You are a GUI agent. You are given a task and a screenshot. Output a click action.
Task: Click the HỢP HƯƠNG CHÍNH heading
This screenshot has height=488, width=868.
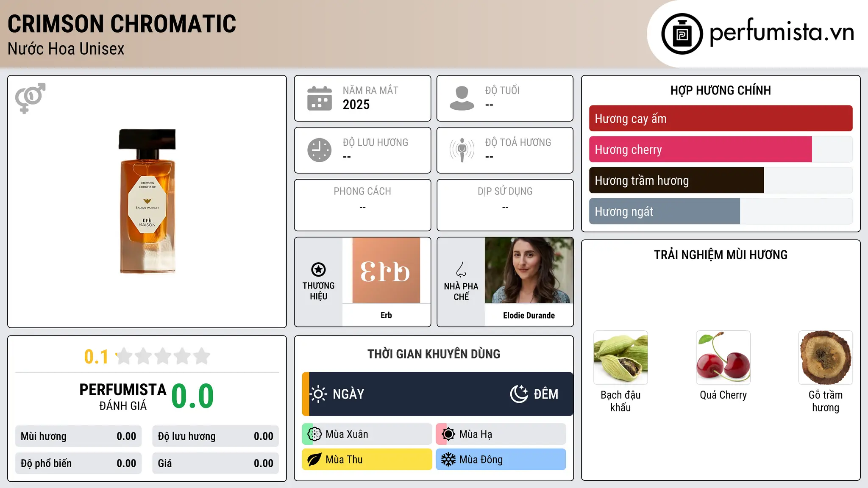click(721, 90)
